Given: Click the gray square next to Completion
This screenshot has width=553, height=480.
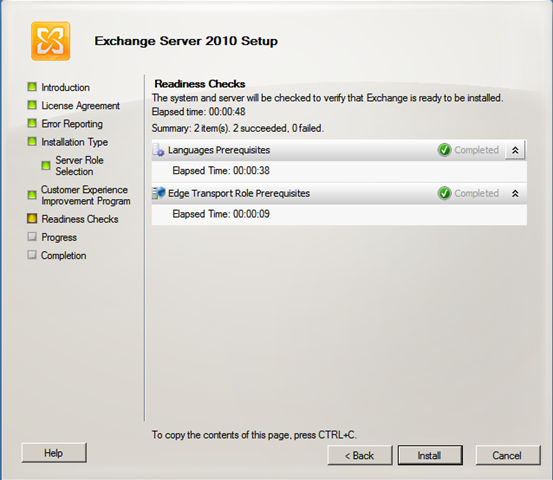Looking at the screenshot, I should coord(32,255).
